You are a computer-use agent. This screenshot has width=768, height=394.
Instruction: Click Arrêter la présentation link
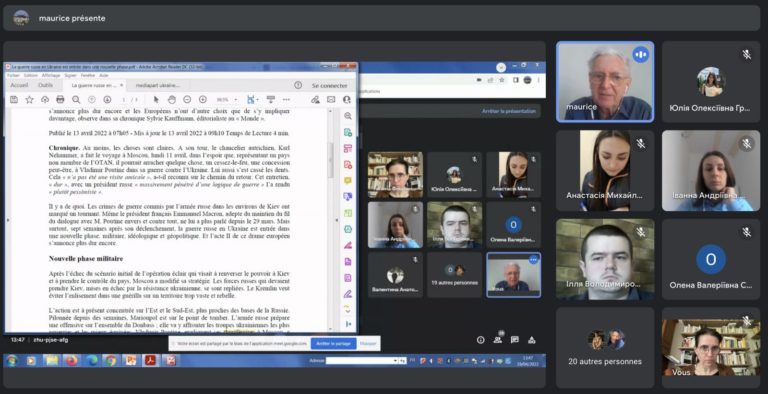click(509, 111)
